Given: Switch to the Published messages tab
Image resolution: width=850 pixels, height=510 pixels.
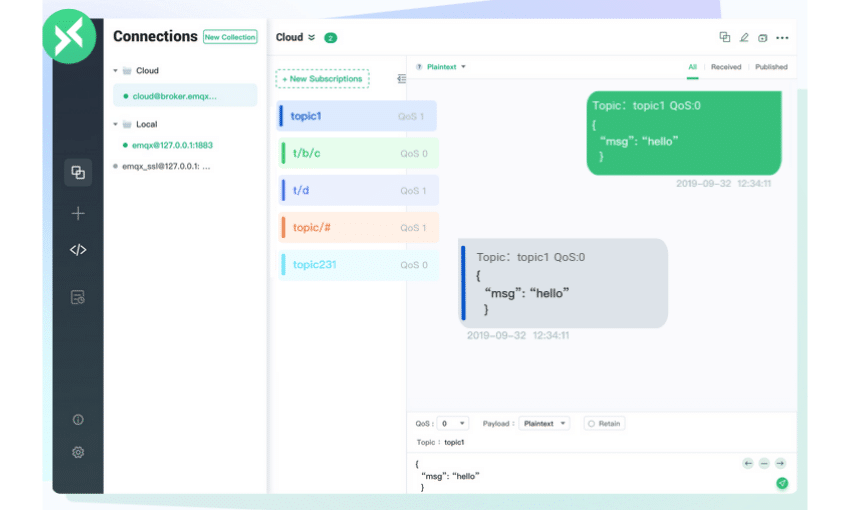Looking at the screenshot, I should 771,67.
